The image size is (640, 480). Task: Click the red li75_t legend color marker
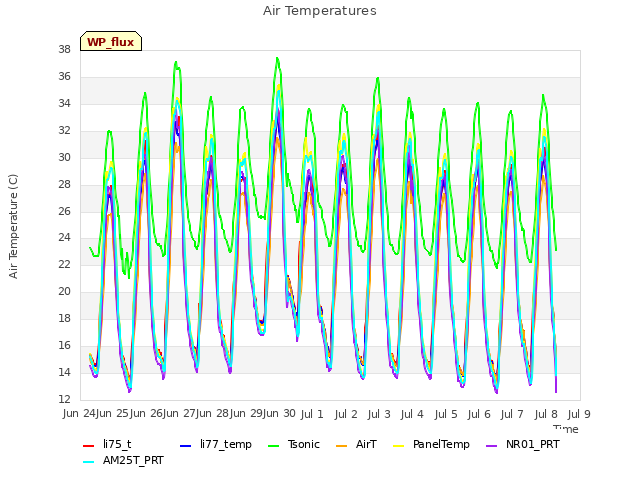89,446
